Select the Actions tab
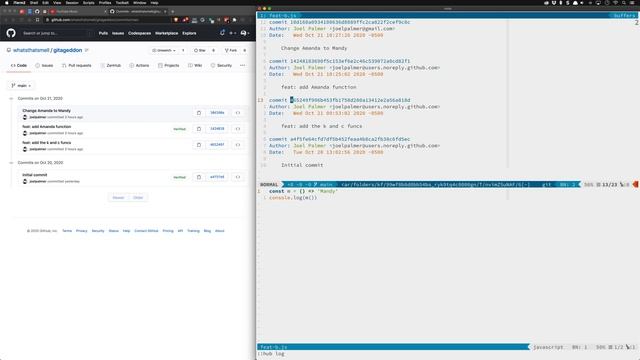640x360 pixels. (139, 65)
